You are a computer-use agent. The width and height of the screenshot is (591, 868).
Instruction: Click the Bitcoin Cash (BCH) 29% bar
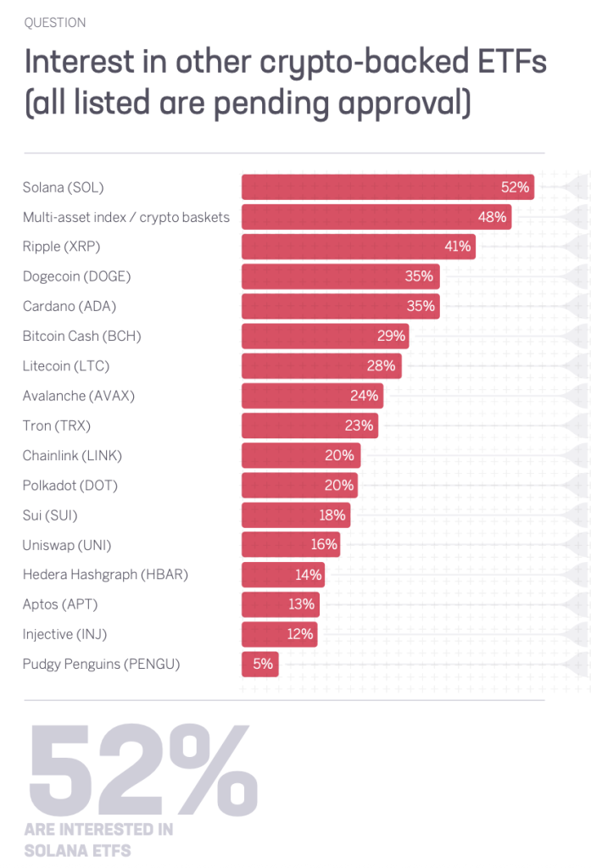tap(325, 337)
